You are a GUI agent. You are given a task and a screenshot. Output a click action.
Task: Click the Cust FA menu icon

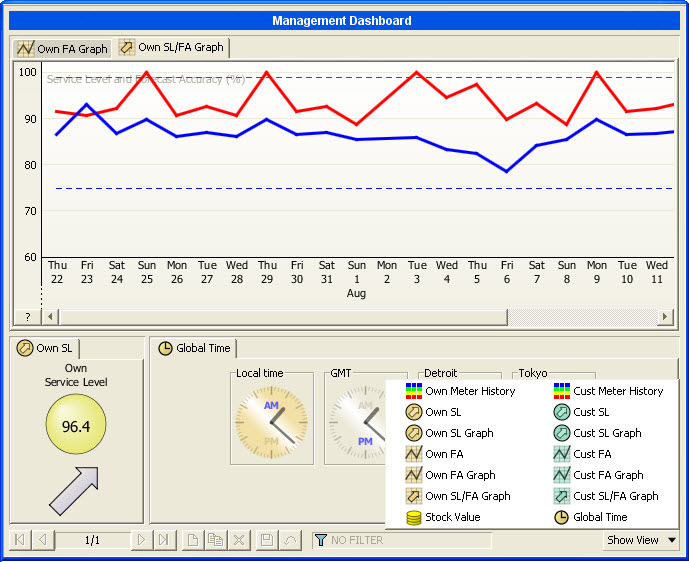click(562, 454)
